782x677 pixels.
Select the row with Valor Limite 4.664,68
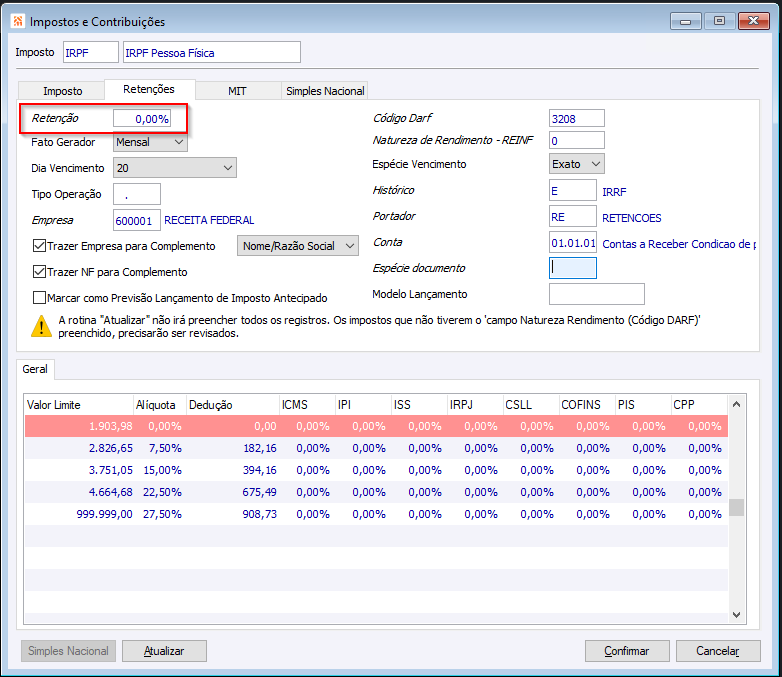(377, 492)
